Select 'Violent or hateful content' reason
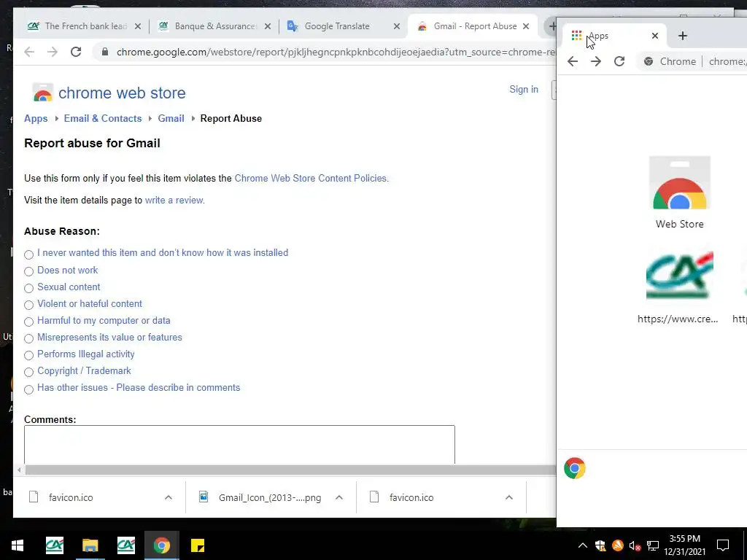This screenshot has width=747, height=560. coord(28,305)
